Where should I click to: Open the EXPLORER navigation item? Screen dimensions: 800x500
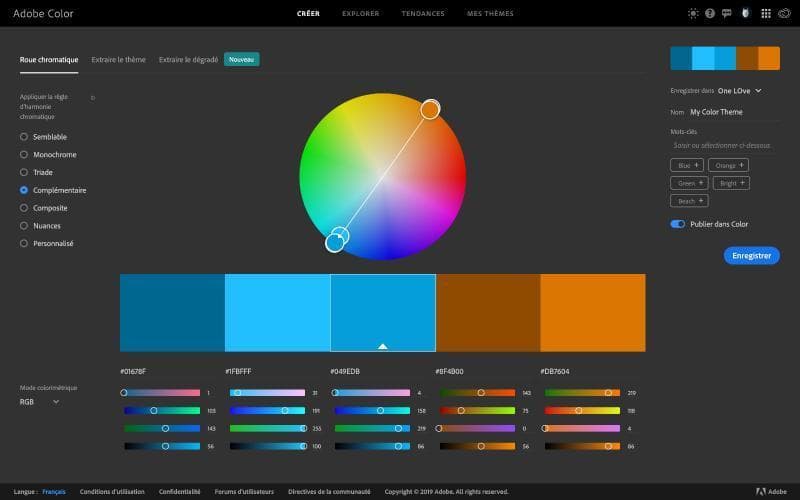pos(361,14)
